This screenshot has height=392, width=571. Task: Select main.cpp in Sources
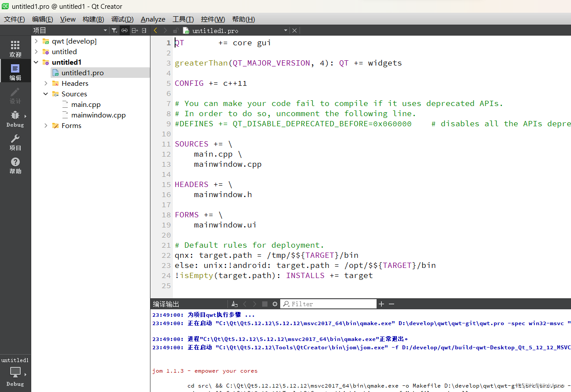tap(86, 104)
